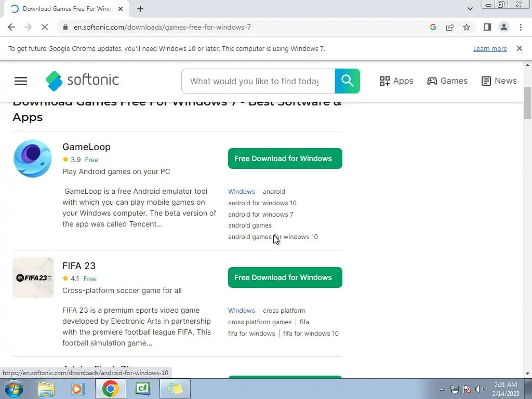
Task: Open the android for windows 10 tag
Action: pyautogui.click(x=262, y=203)
